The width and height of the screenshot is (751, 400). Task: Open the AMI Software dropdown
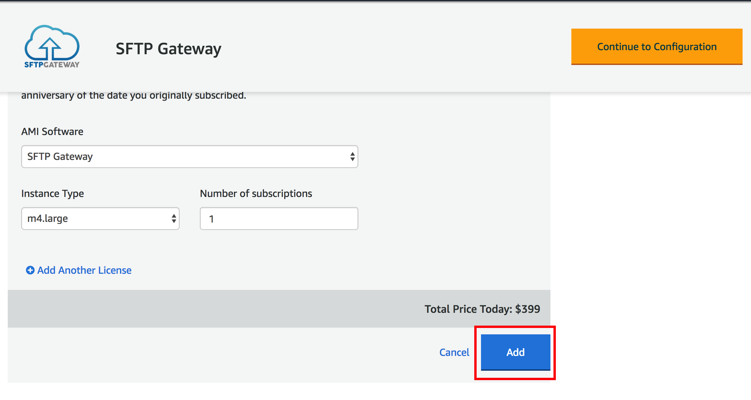[190, 157]
